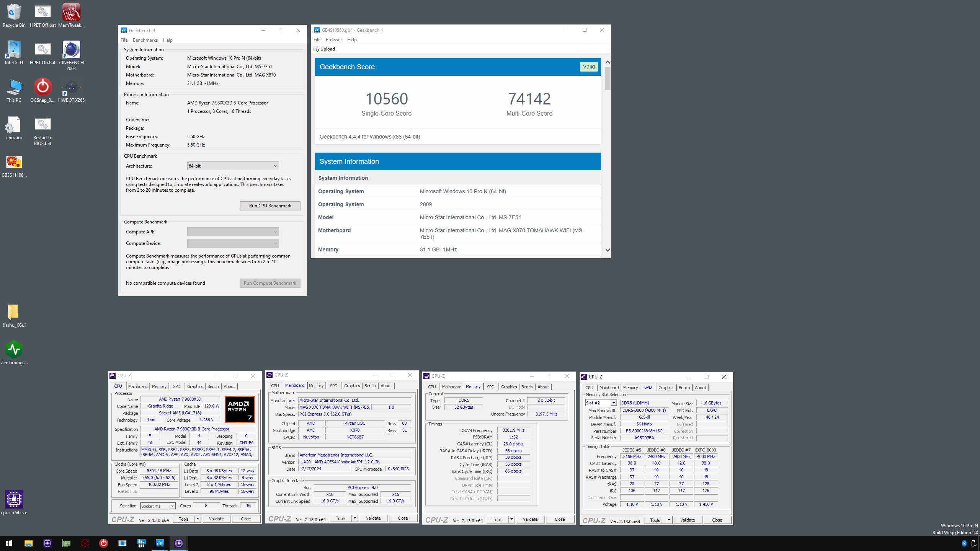980x551 pixels.
Task: Click BIOS Version 1.A20 AGESA field
Action: [354, 462]
